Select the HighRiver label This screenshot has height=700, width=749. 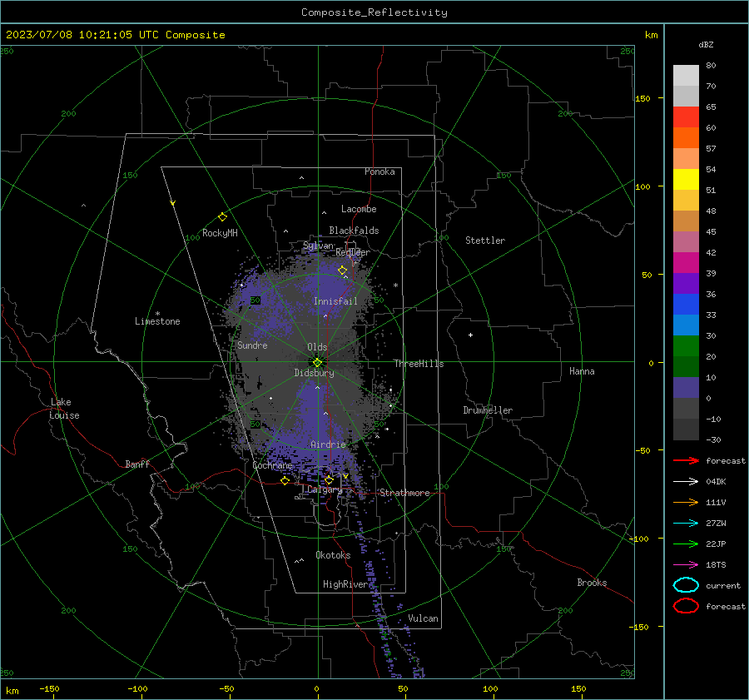[x=345, y=584]
